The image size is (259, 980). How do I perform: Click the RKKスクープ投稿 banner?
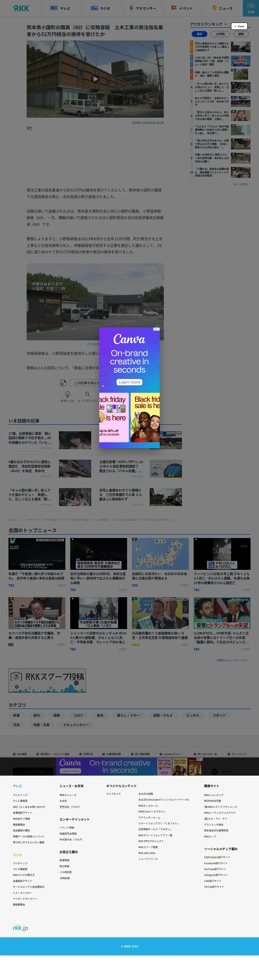pos(47,681)
